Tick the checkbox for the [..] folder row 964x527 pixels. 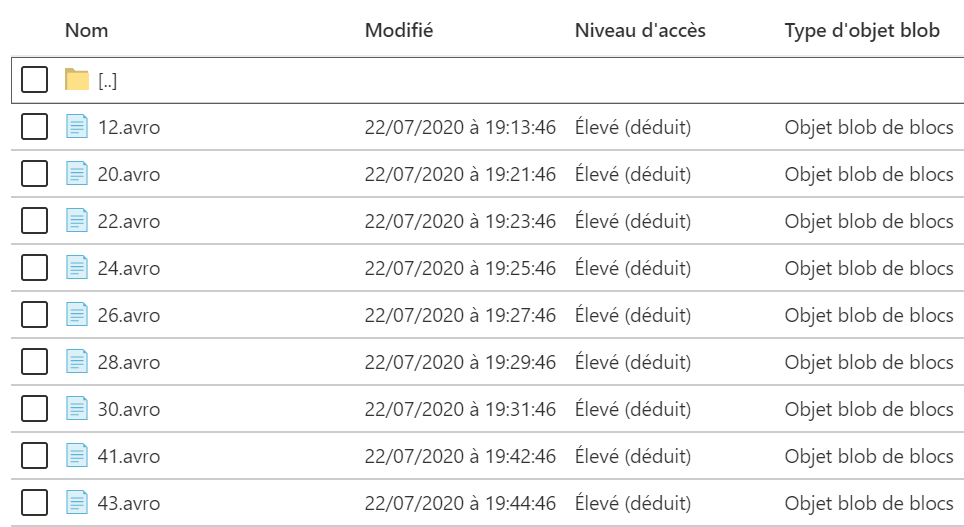click(x=34, y=79)
